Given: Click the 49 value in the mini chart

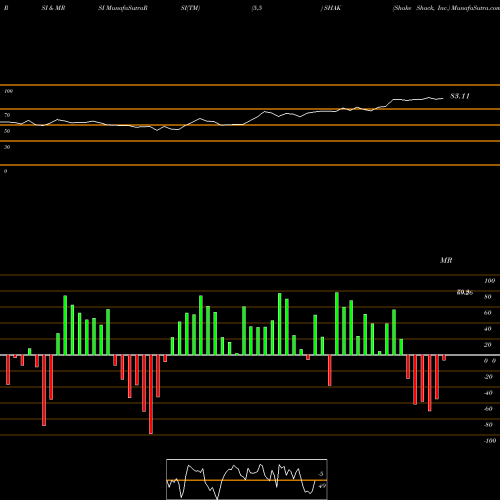Looking at the screenshot, I should tap(322, 486).
